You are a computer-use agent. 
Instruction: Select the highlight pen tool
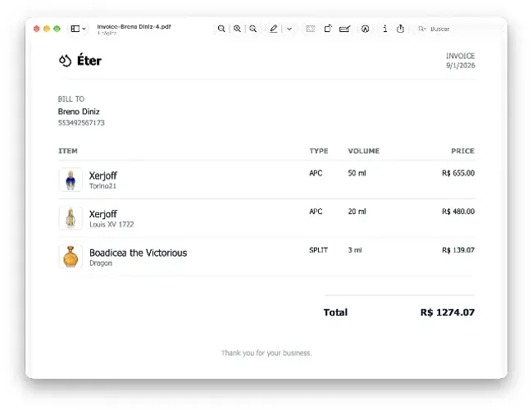coord(274,29)
